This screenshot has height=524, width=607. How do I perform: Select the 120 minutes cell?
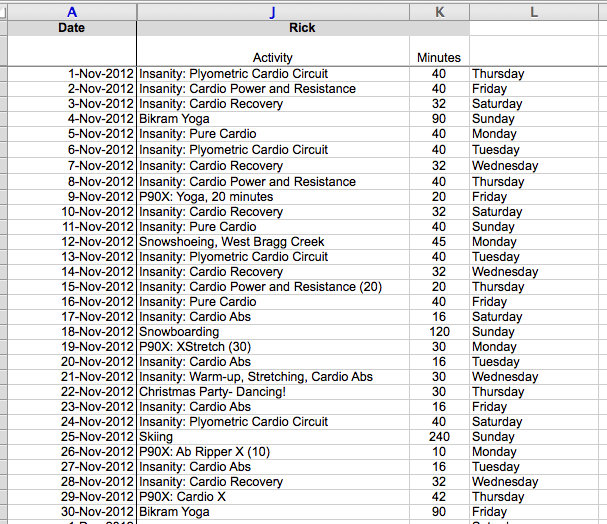[x=439, y=332]
